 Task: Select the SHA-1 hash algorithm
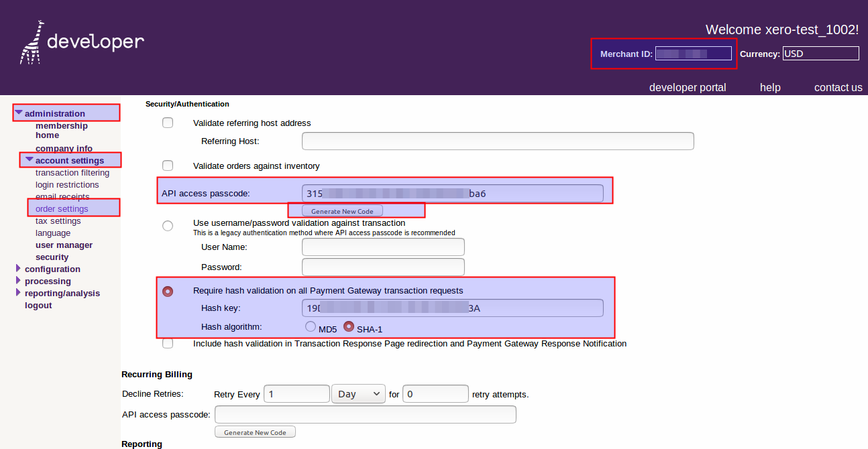(x=349, y=327)
